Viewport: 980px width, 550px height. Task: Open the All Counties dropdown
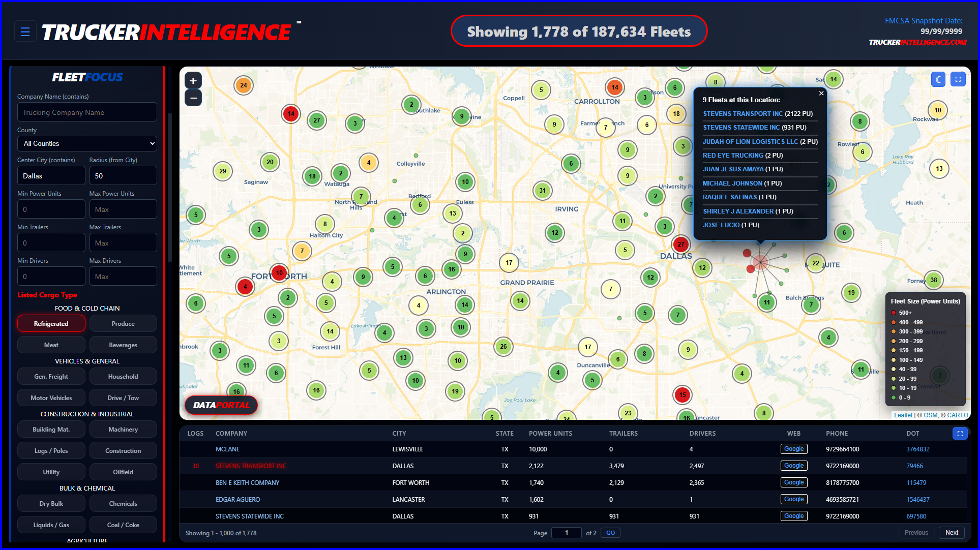[x=86, y=143]
